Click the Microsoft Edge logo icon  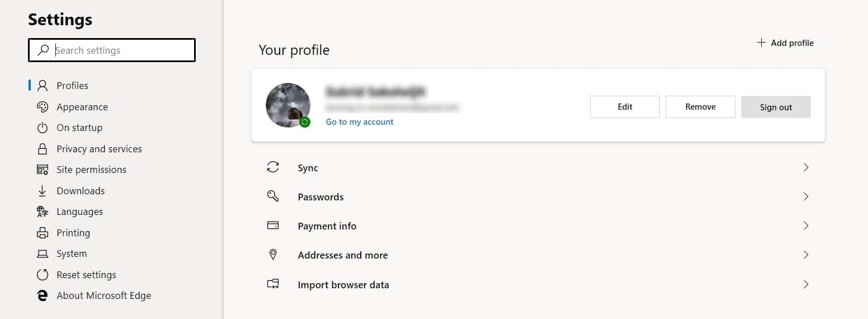point(43,295)
